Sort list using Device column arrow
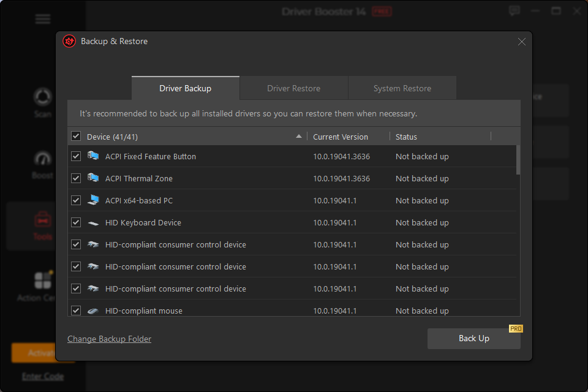The image size is (588, 392). [298, 136]
